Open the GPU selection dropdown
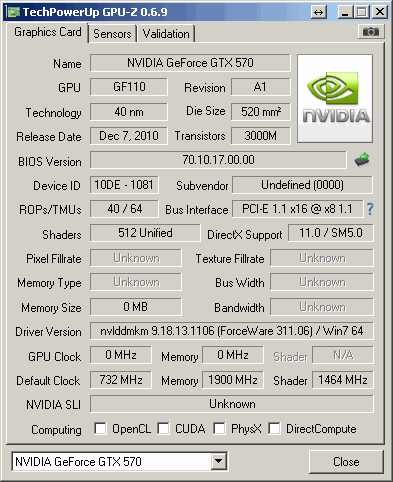Screen dimensions: 393x482 click(219, 461)
